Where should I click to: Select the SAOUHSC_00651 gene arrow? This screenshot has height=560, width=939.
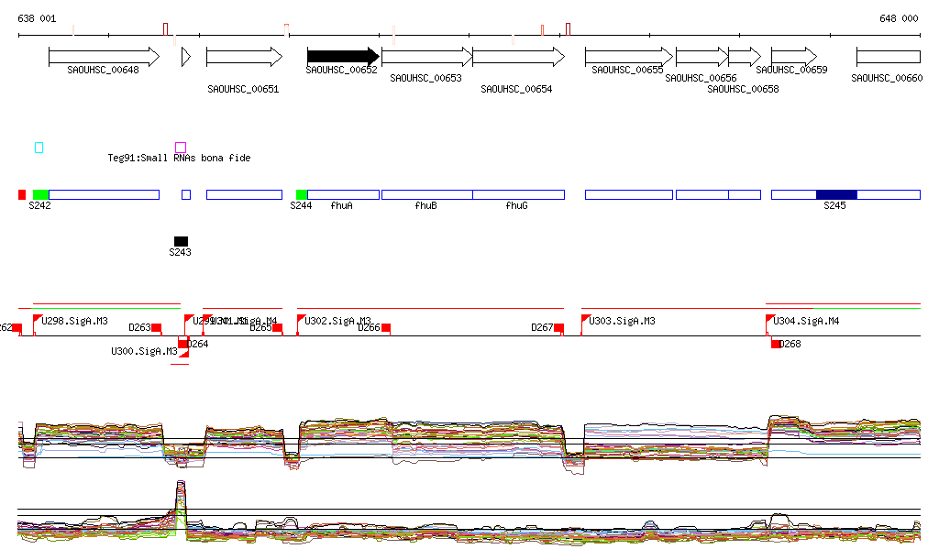244,57
